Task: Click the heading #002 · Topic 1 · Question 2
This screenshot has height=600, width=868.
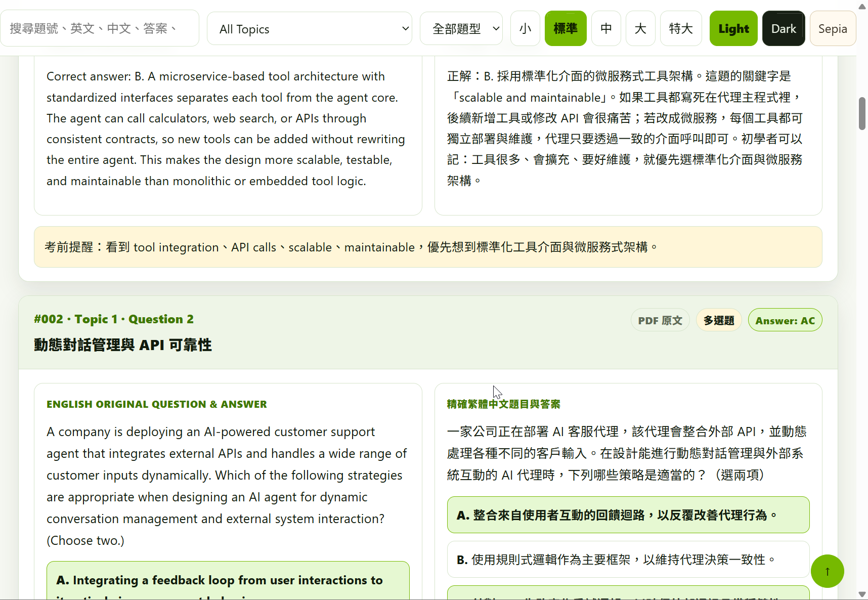Action: (114, 319)
